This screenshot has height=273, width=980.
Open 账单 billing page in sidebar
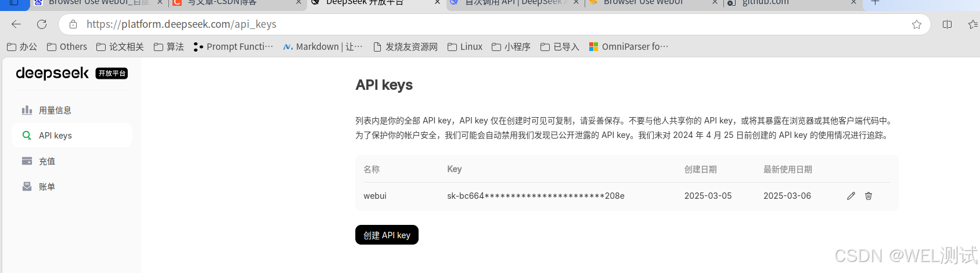point(72,187)
